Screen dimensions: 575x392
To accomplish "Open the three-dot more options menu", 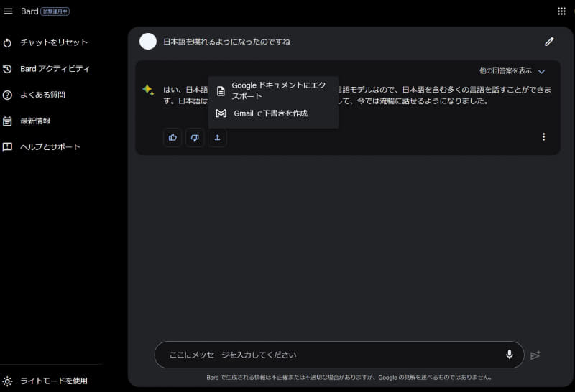I will click(x=543, y=136).
